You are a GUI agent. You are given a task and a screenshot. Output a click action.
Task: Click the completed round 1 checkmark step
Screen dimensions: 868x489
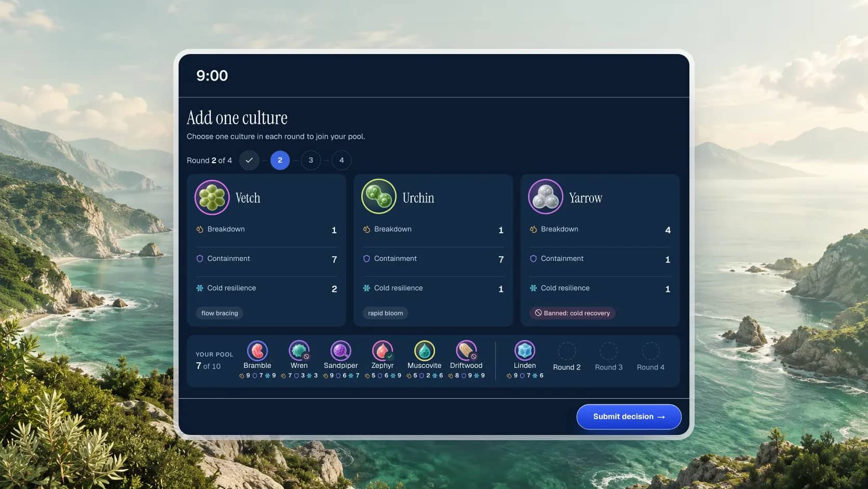(249, 160)
